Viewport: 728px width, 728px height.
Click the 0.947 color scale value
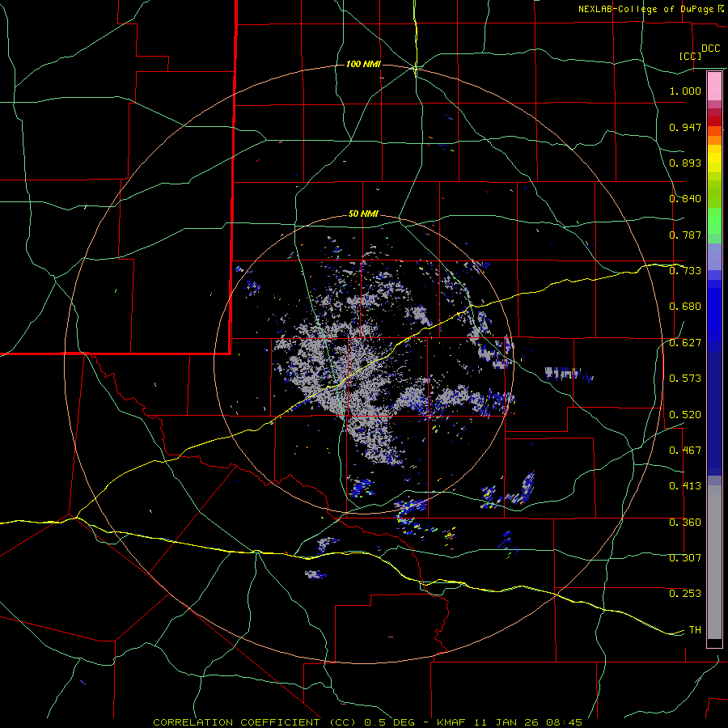(x=685, y=127)
